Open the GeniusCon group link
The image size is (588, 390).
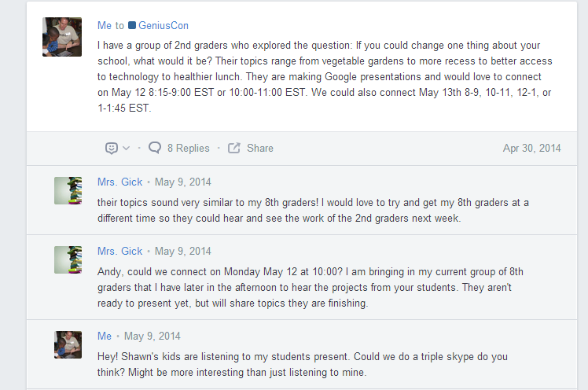click(164, 26)
